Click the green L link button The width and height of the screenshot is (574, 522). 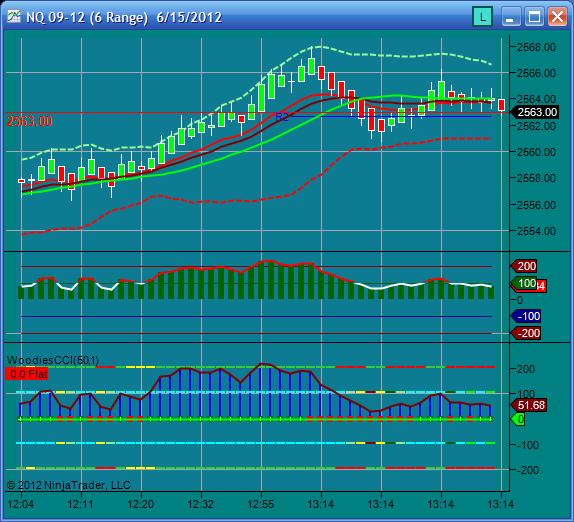pyautogui.click(x=483, y=17)
